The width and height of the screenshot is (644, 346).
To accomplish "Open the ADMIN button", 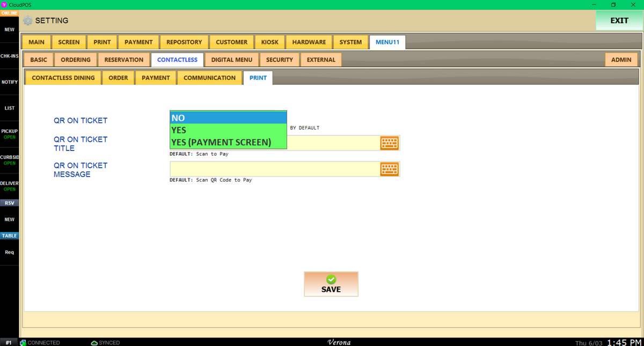I will tap(621, 60).
